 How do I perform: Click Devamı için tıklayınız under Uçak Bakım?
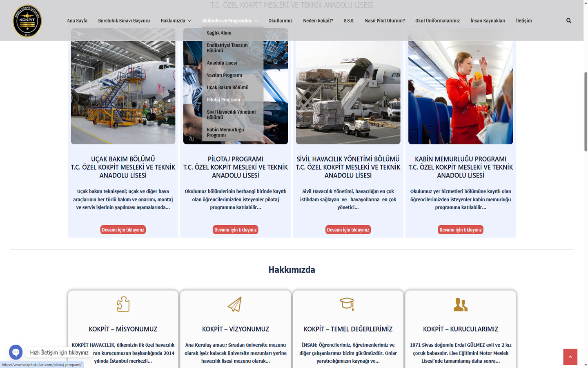tap(123, 230)
